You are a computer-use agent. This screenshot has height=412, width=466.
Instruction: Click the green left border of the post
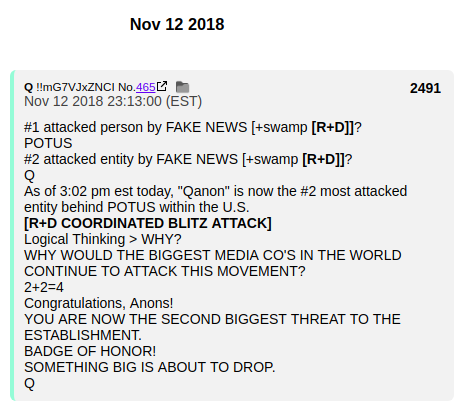[12, 235]
